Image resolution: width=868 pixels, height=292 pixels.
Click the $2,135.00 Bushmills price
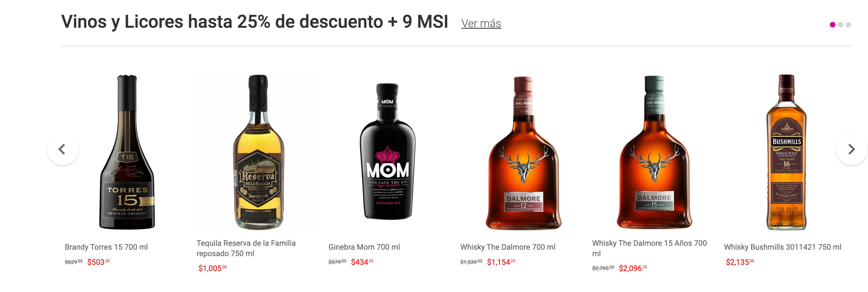point(740,262)
